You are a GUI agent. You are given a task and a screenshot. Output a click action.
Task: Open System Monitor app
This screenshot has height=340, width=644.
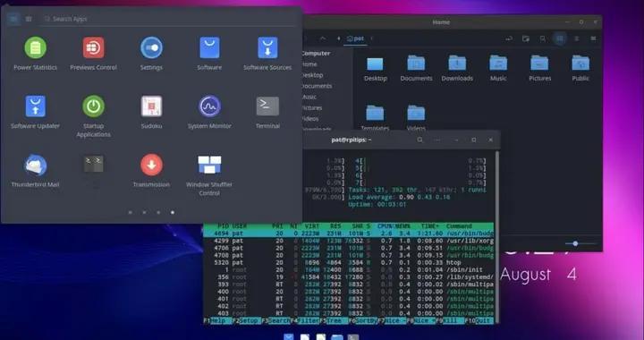(x=209, y=112)
